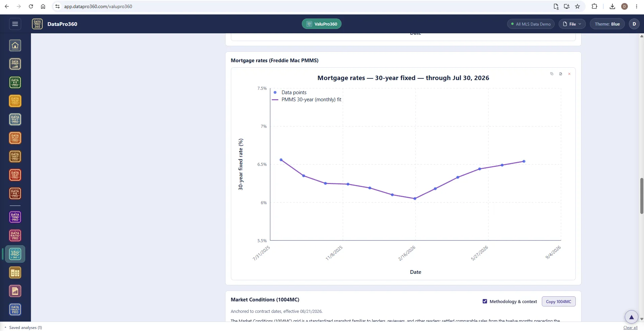Click the ValuPro360 pill in the header
This screenshot has height=331, width=644.
tap(322, 24)
